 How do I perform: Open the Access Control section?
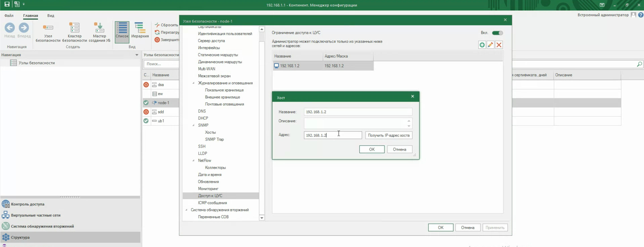pos(28,204)
